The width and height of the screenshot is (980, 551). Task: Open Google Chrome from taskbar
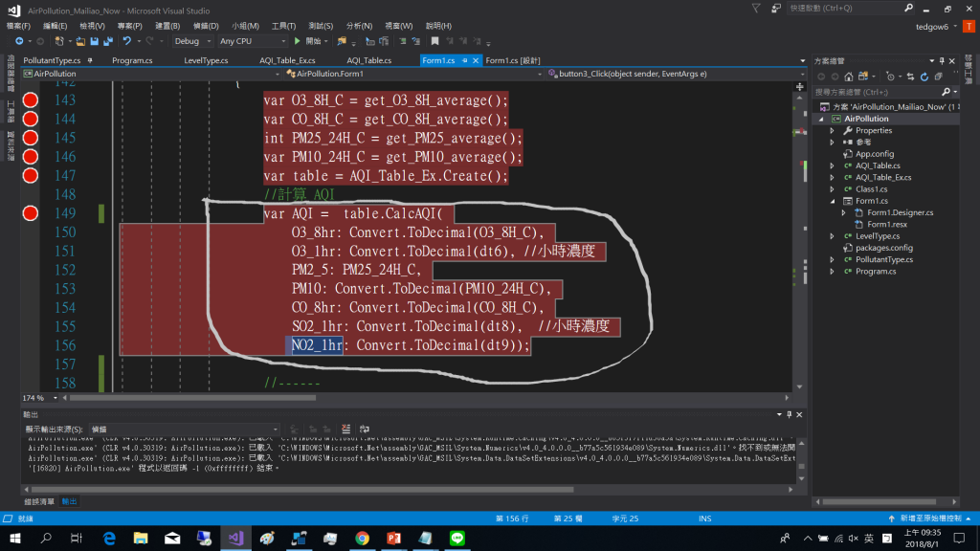(362, 538)
